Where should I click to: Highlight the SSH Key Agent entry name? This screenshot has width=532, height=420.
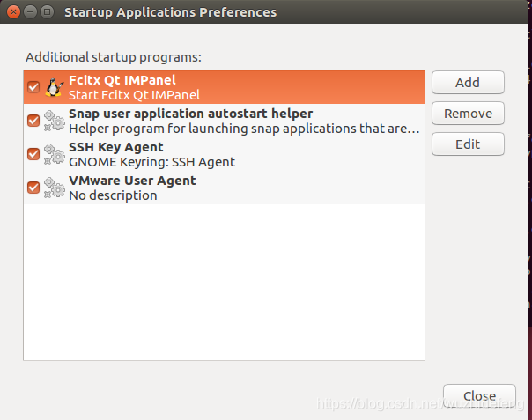click(x=115, y=147)
